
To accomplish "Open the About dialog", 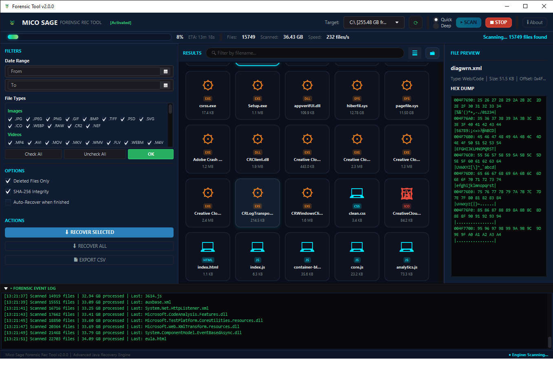I will [534, 23].
